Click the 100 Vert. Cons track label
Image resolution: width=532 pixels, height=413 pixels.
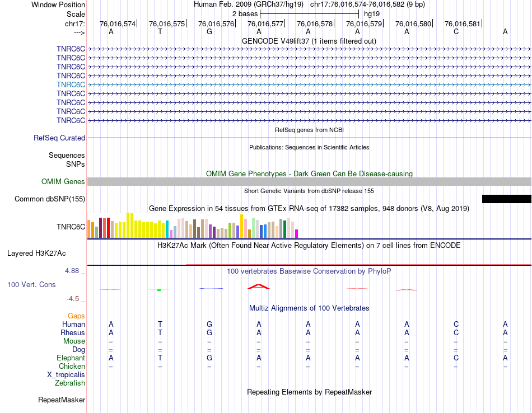point(31,284)
